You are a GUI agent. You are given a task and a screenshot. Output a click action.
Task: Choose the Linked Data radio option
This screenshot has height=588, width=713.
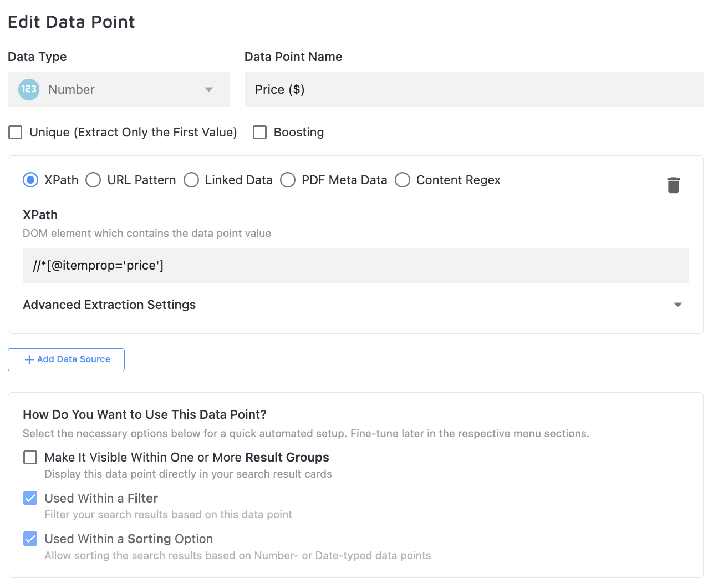[x=191, y=180]
